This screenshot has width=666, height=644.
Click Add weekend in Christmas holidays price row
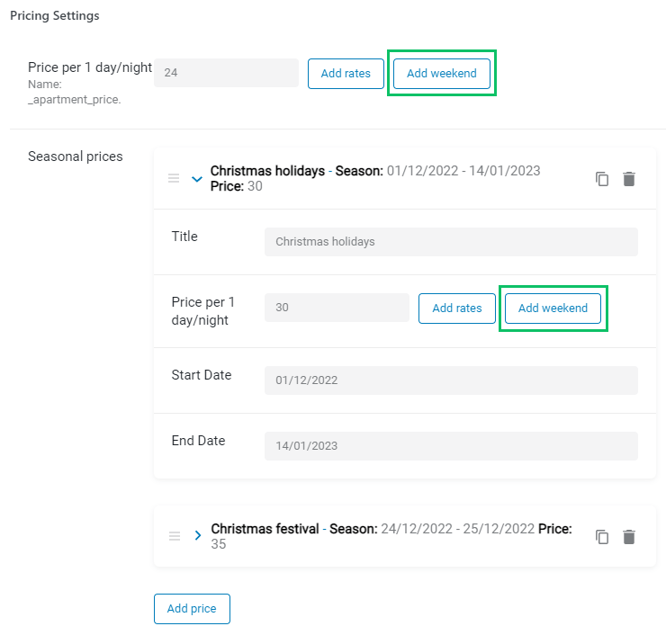pyautogui.click(x=553, y=309)
